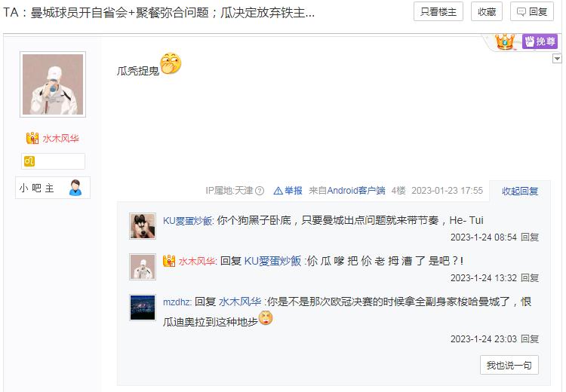Click the 举报 warning triangle icon
The width and height of the screenshot is (566, 392).
click(278, 191)
